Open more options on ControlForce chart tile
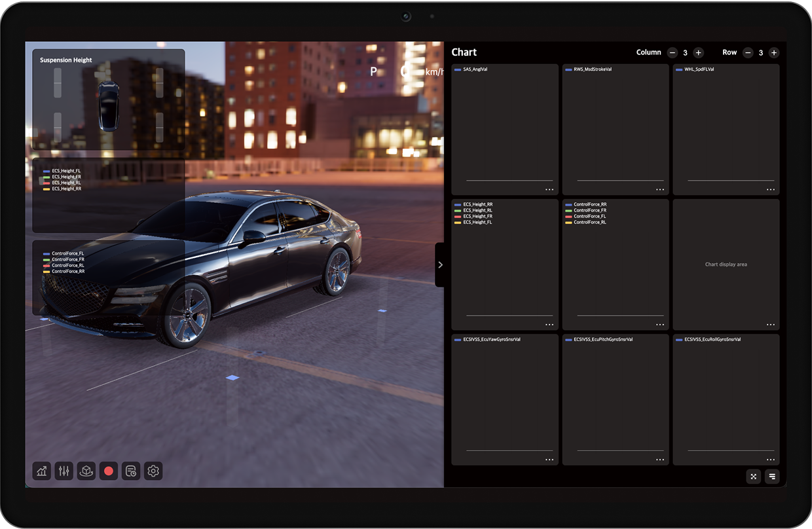 (x=659, y=324)
